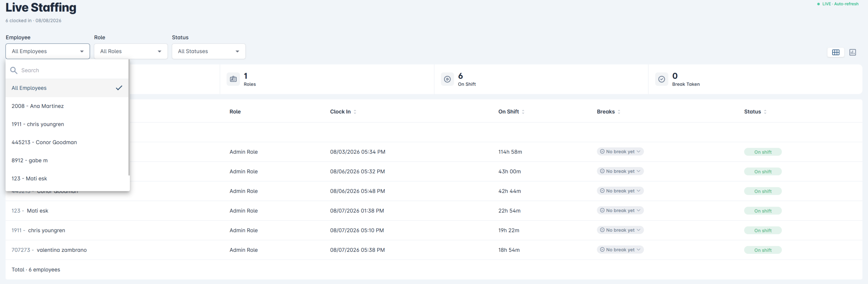Open the All Statuses dropdown

[x=209, y=51]
